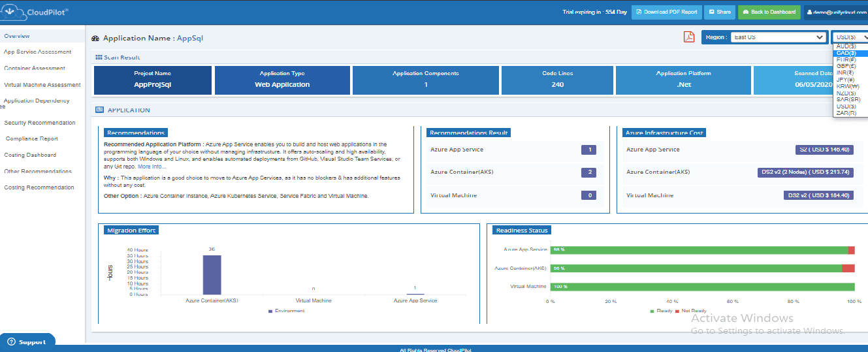The image size is (868, 352).
Task: Open Security Recommendation in sidebar
Action: pos(40,123)
